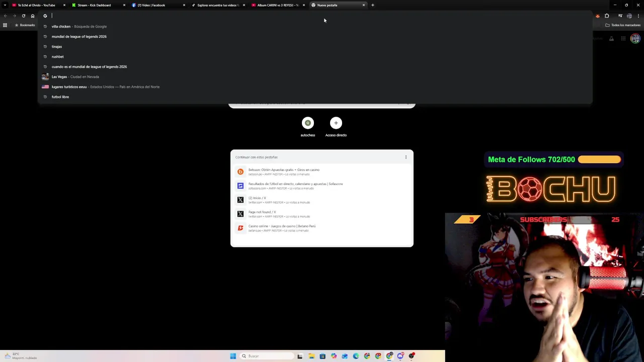The width and height of the screenshot is (644, 362).
Task: Select suggestion 'villa chicken'
Action: tap(315, 26)
